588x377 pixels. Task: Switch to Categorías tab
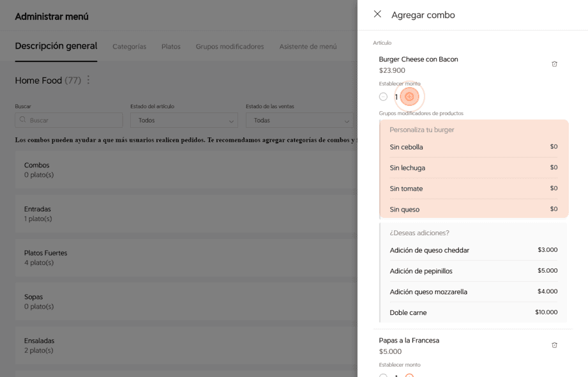pos(130,47)
